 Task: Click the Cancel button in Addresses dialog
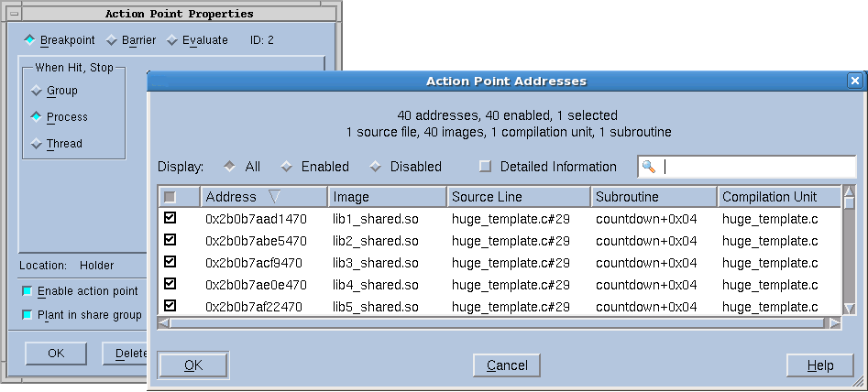507,365
